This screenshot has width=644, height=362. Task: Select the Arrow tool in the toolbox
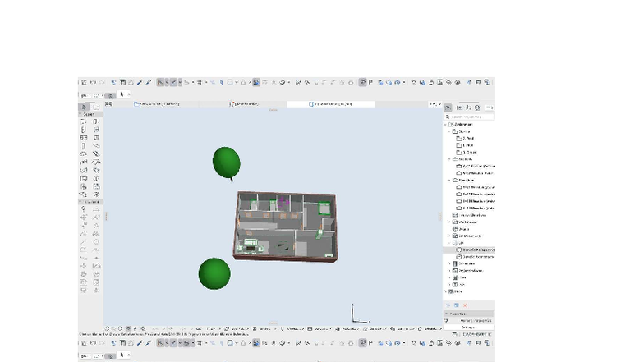(x=84, y=107)
